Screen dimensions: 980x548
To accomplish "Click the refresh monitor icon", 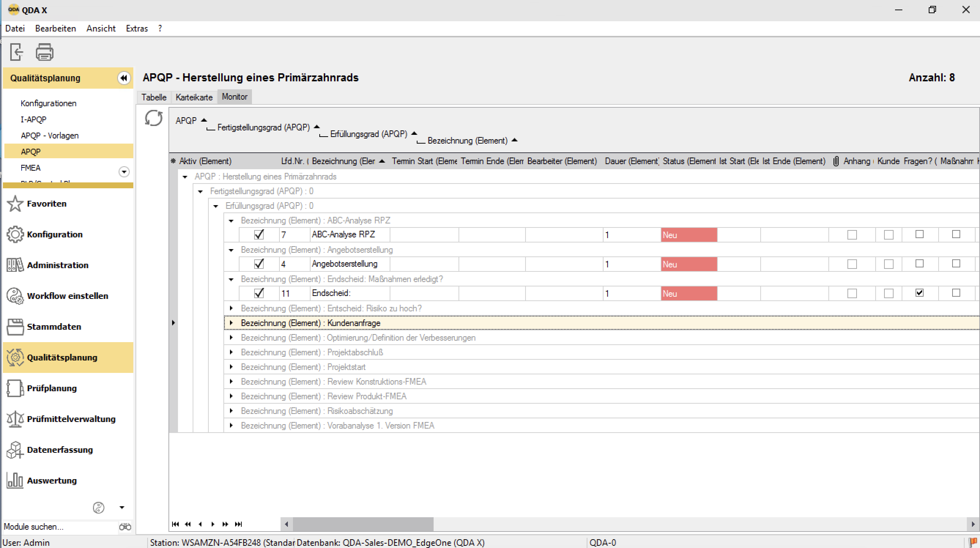I will point(154,118).
